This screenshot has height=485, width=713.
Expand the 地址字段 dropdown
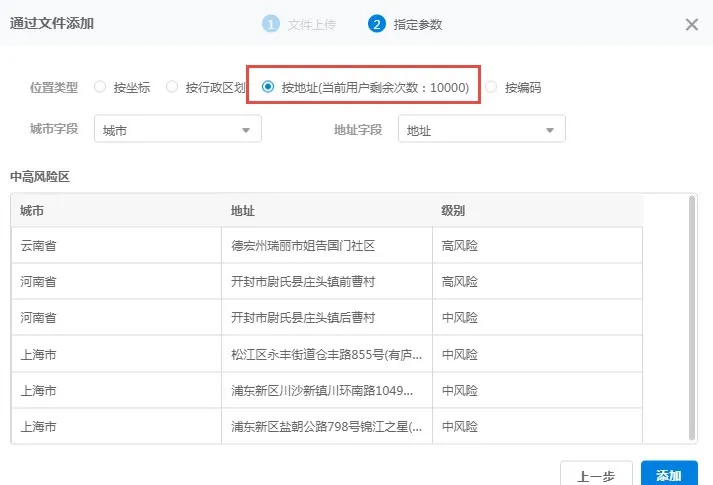pyautogui.click(x=481, y=130)
